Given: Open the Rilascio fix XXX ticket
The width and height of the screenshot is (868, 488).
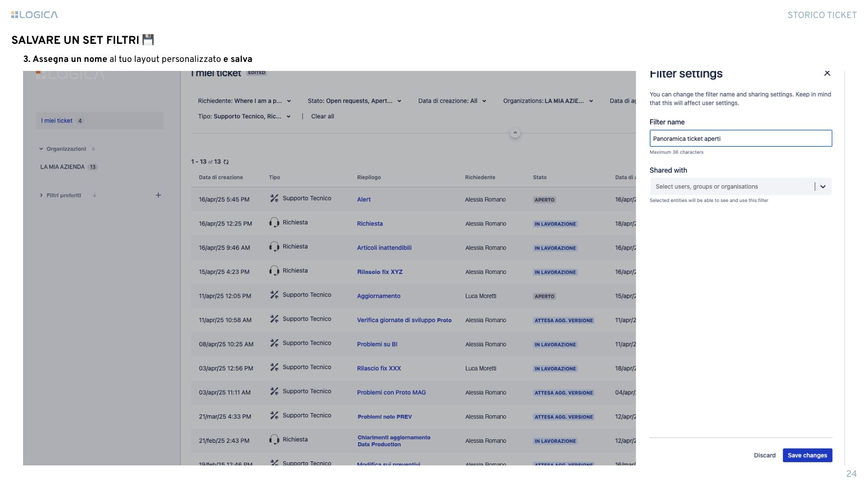Looking at the screenshot, I should click(x=379, y=368).
